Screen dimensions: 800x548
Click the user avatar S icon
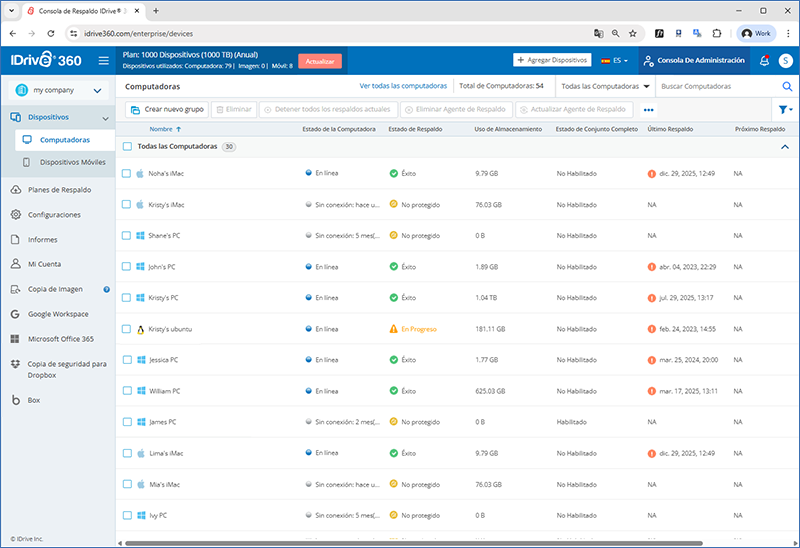click(785, 60)
